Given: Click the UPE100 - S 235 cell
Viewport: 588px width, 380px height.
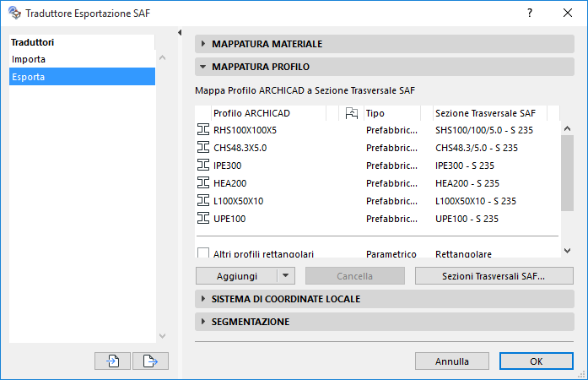Looking at the screenshot, I should click(467, 219).
